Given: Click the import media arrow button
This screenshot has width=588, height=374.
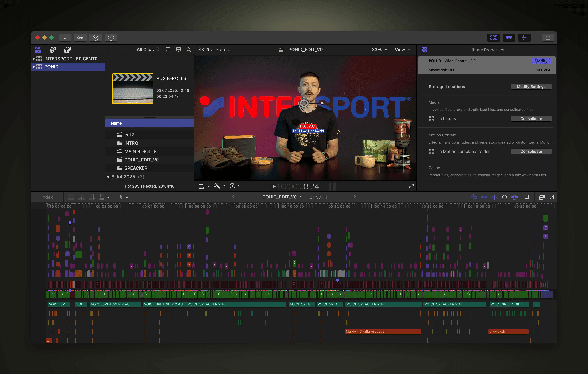Looking at the screenshot, I should click(65, 38).
